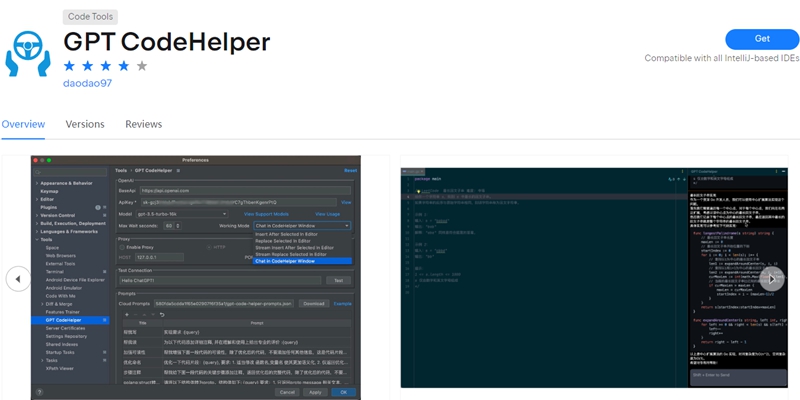Click the fifth grey rating star
The width and height of the screenshot is (800, 400).
pos(142,66)
